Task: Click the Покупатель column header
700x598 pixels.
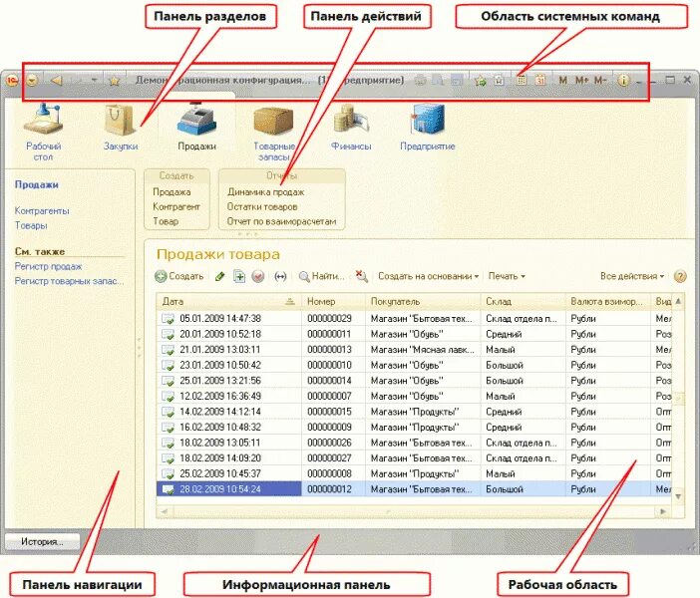Action: (423, 302)
